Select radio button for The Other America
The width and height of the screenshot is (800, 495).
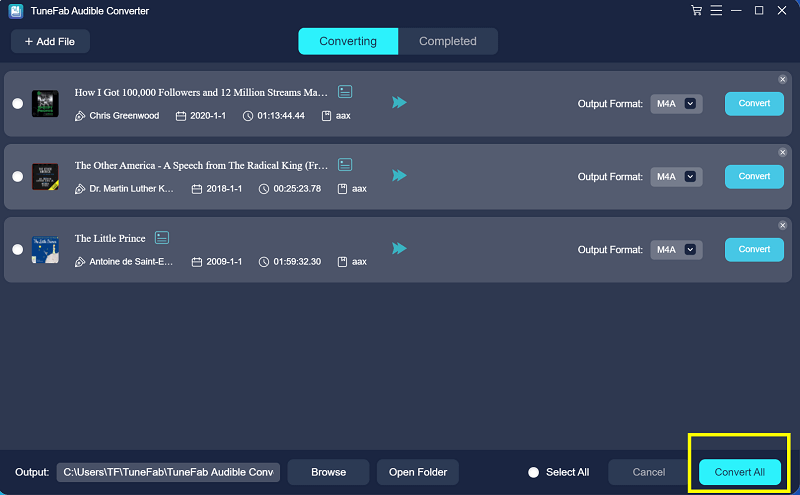tap(17, 176)
